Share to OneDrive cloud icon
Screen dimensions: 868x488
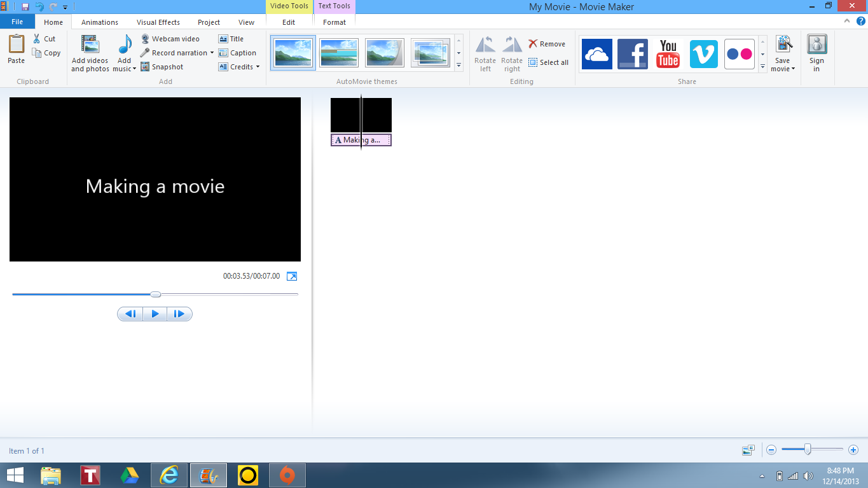[597, 54]
